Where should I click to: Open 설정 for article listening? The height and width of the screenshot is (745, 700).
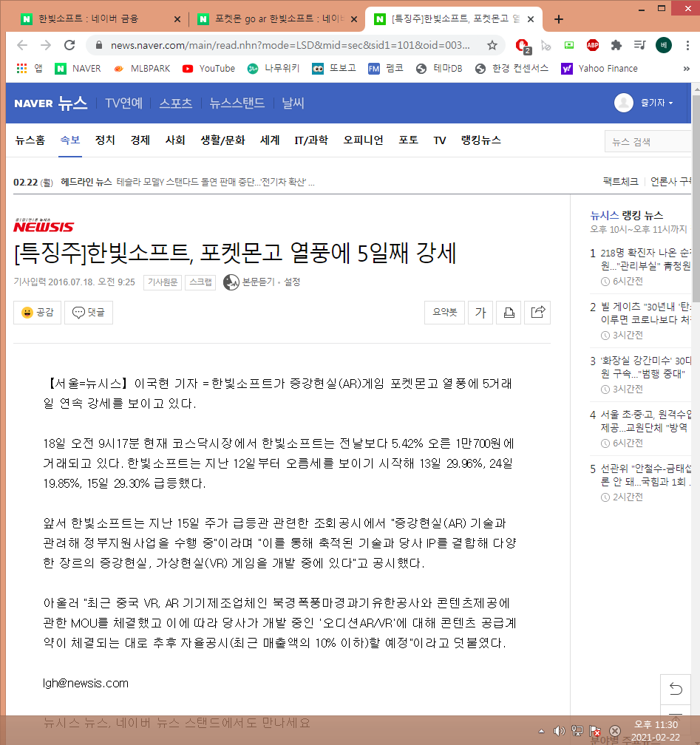click(292, 282)
